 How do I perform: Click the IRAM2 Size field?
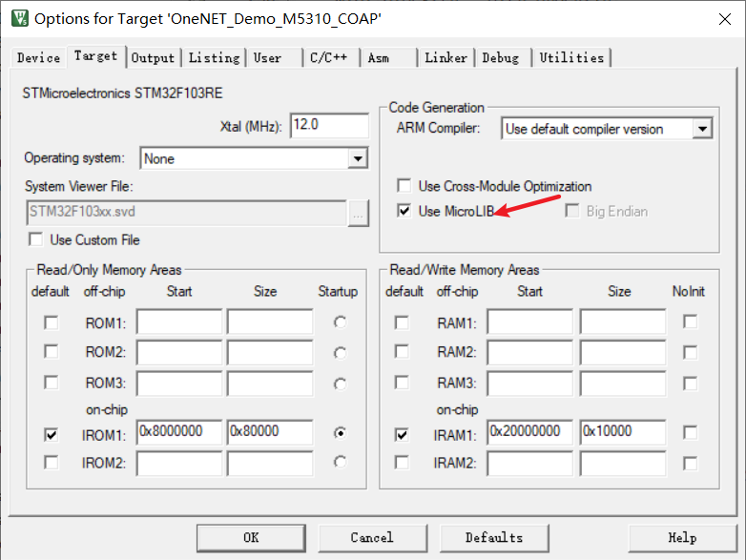pyautogui.click(x=622, y=464)
